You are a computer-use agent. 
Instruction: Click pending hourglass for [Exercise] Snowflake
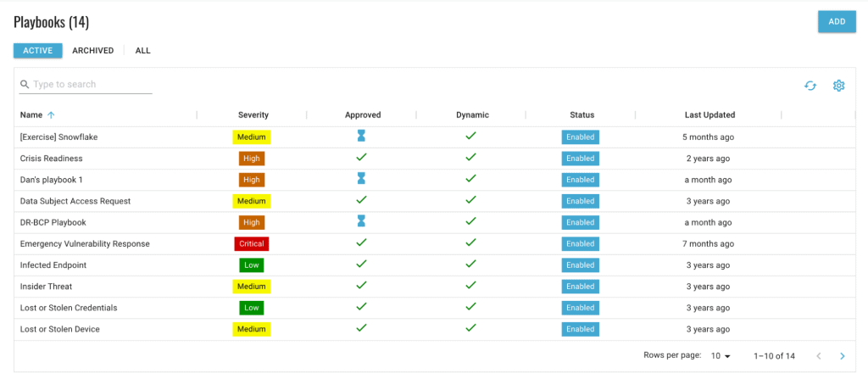click(x=361, y=136)
